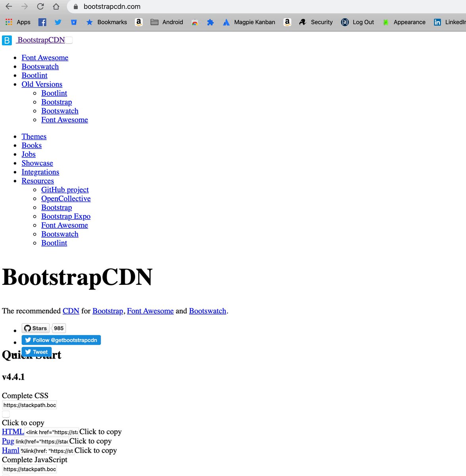Screen dimensions: 466x476
Task: Open the Haml format link
Action: click(x=11, y=450)
